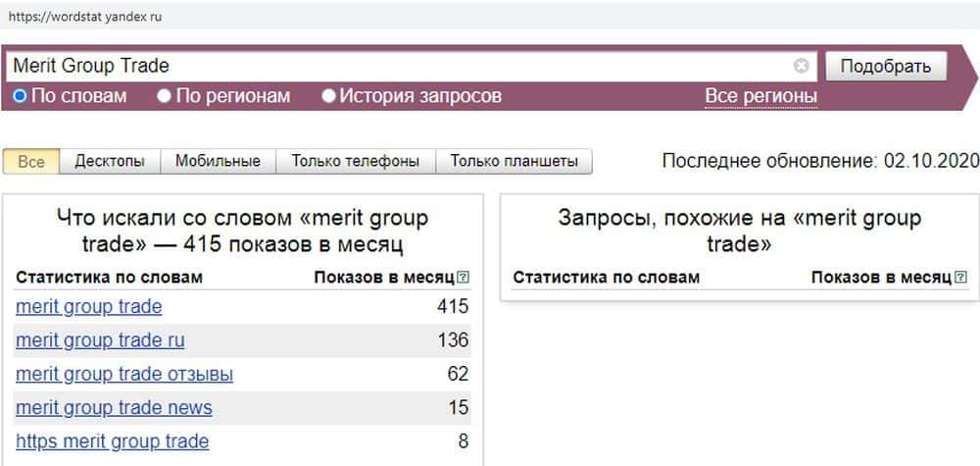The width and height of the screenshot is (980, 466).
Task: Click the 'merit group trade ru' link
Action: click(x=100, y=340)
